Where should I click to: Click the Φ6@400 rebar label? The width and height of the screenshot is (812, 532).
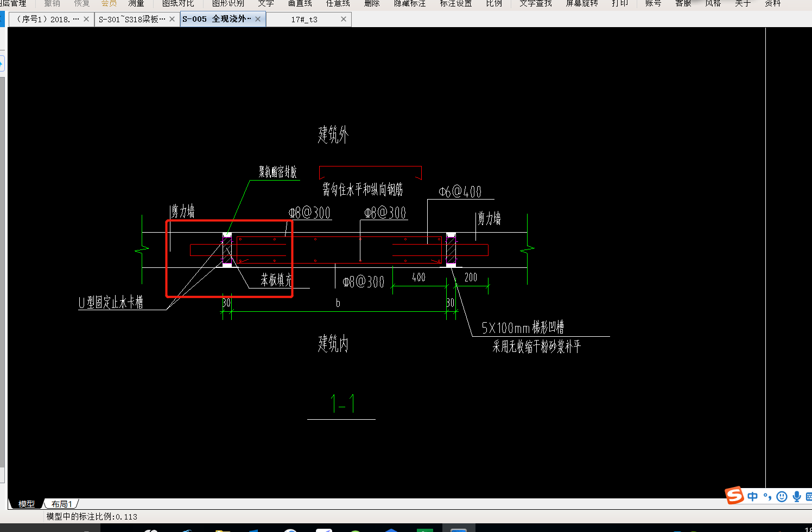[460, 191]
